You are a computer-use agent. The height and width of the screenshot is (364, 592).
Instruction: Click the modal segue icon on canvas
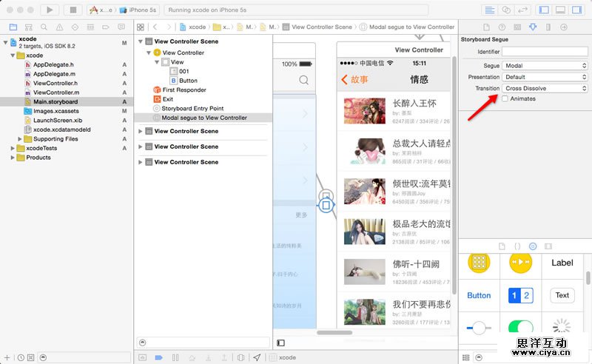[x=324, y=206]
